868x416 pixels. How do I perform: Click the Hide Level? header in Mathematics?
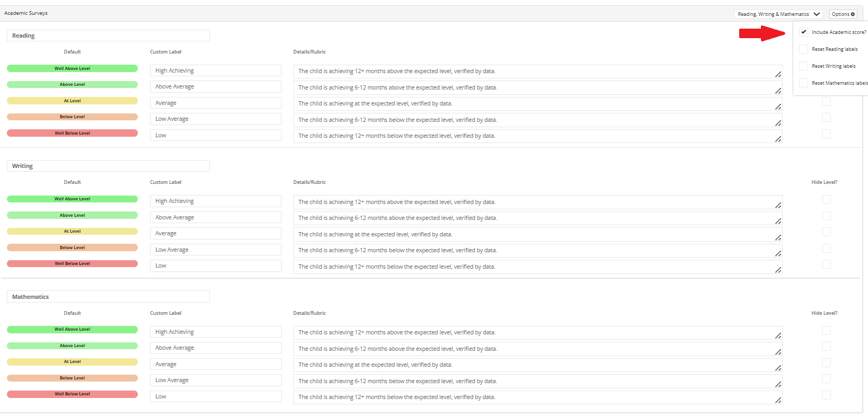point(825,313)
